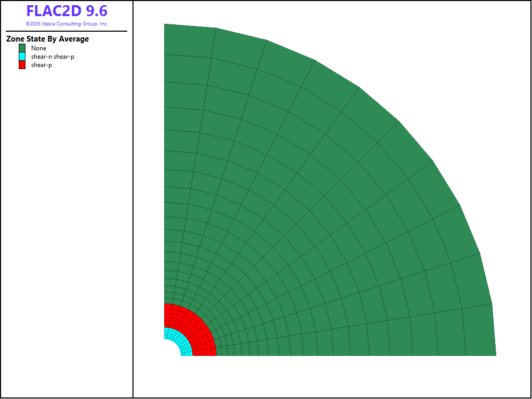Viewport: 532px width, 399px height.
Task: Click the bottom-right corner of the mesh
Action: click(495, 355)
